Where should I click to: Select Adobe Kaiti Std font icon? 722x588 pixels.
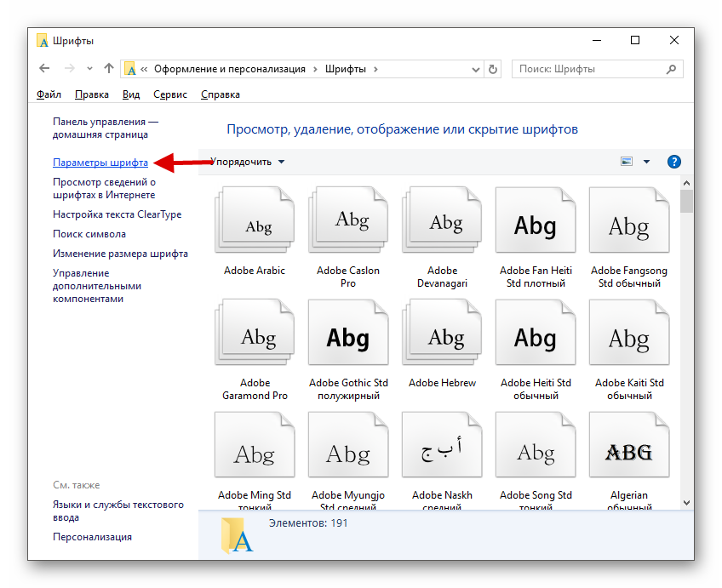629,332
